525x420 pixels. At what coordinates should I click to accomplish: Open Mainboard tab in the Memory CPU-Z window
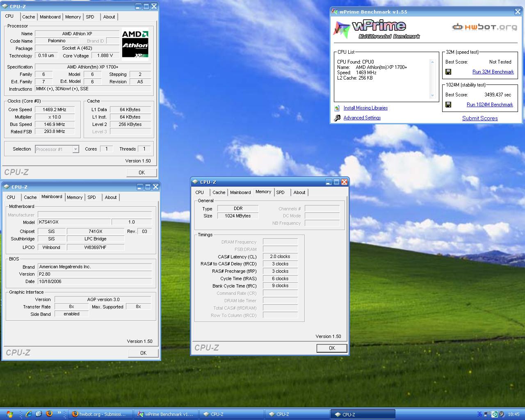(240, 192)
